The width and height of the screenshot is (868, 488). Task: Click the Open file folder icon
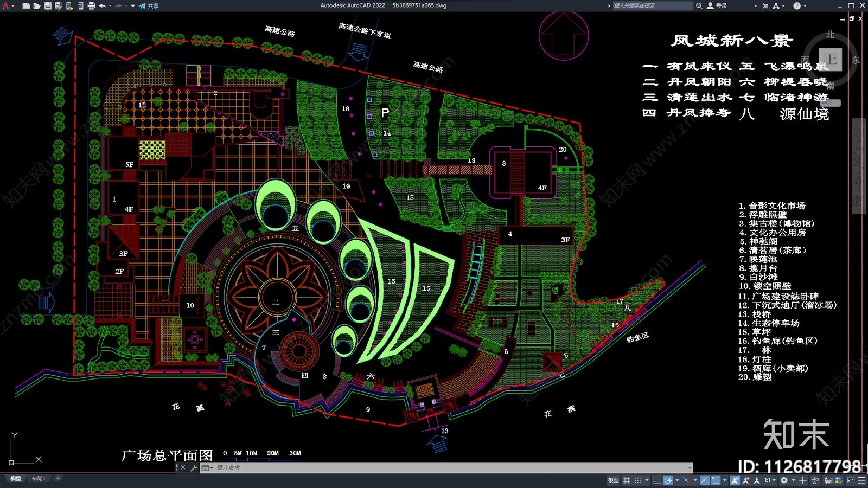click(x=37, y=6)
